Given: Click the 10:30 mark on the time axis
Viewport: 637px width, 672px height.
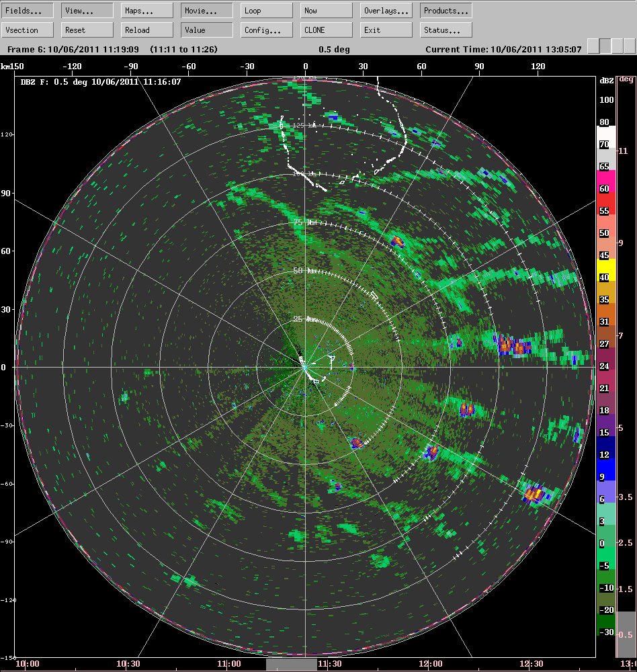Looking at the screenshot, I should click(128, 664).
